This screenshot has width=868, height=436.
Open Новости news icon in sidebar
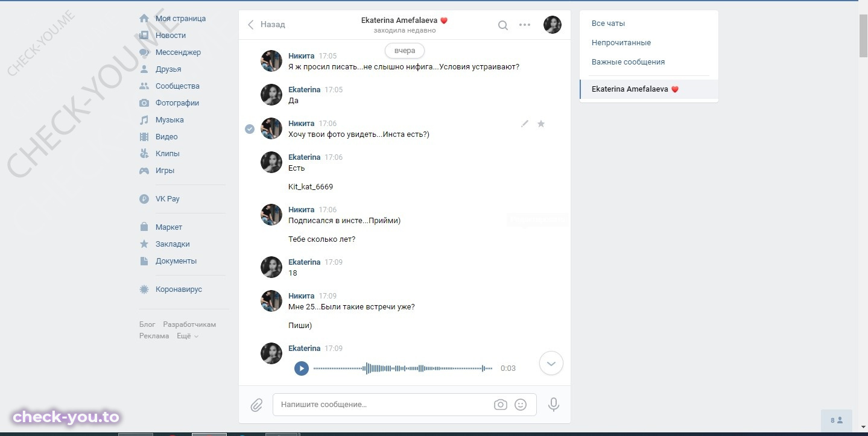coord(144,36)
